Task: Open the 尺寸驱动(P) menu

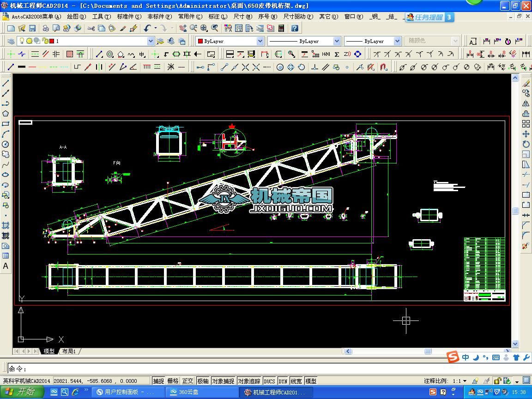Action: pyautogui.click(x=298, y=16)
